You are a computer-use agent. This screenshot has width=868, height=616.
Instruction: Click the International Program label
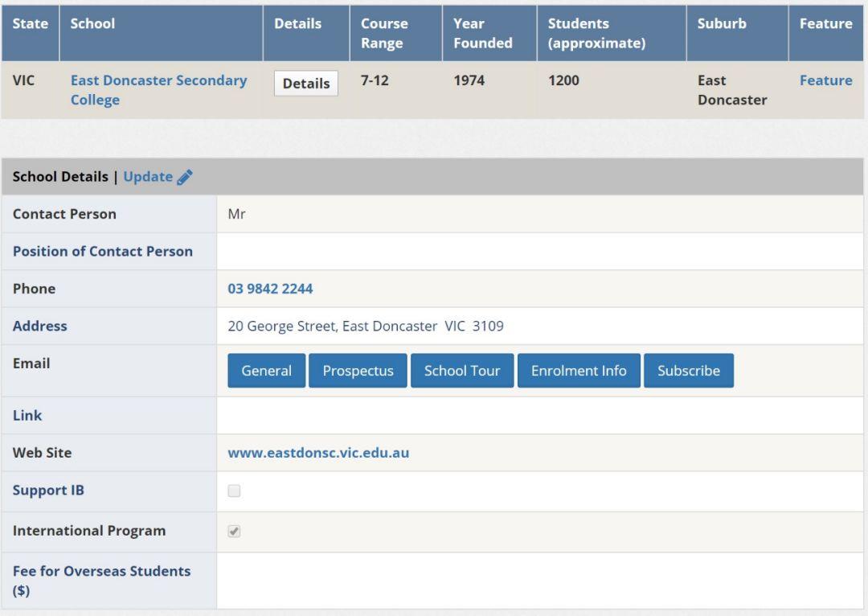[89, 531]
